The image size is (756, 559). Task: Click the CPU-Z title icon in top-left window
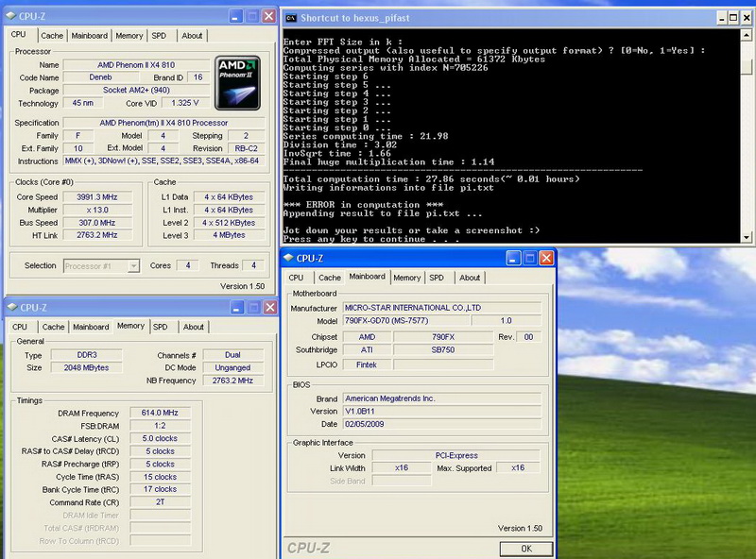11,16
